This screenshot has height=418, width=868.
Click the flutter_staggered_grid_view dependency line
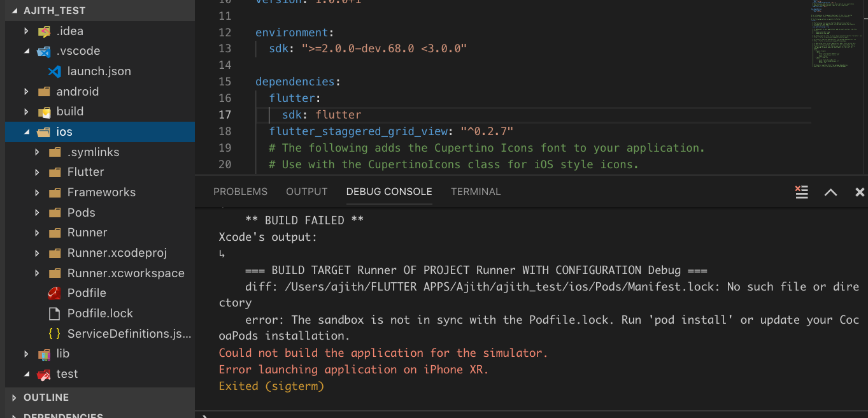[391, 131]
